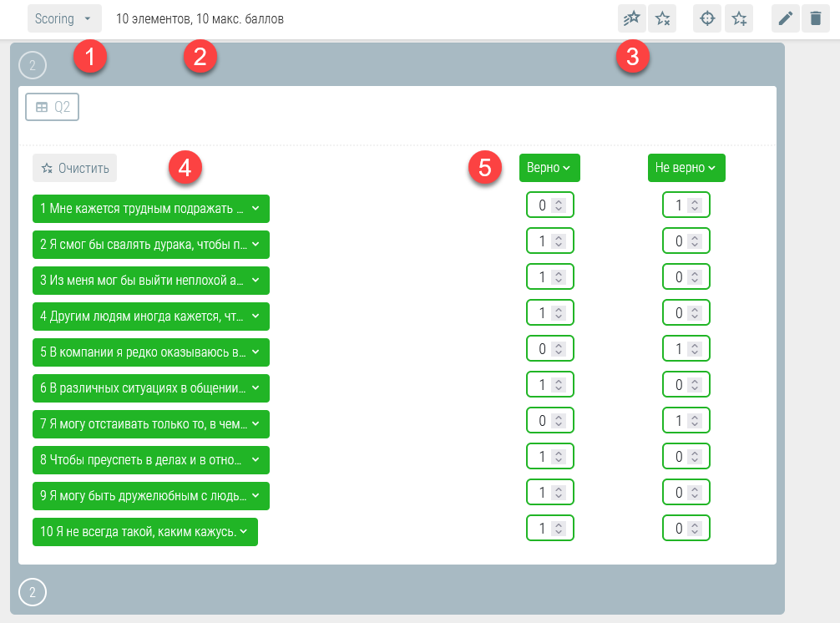The height and width of the screenshot is (623, 840).
Task: Click Верно score field for row 7
Action: [x=550, y=420]
